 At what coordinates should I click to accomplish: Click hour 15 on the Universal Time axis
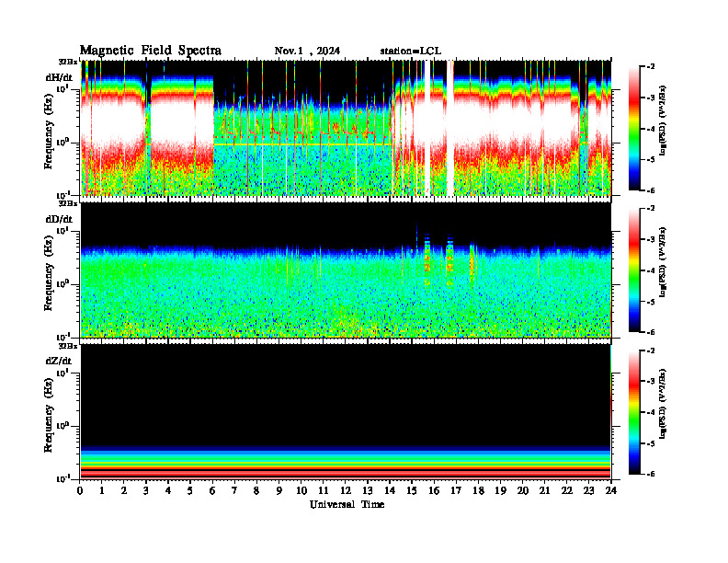[x=412, y=490]
